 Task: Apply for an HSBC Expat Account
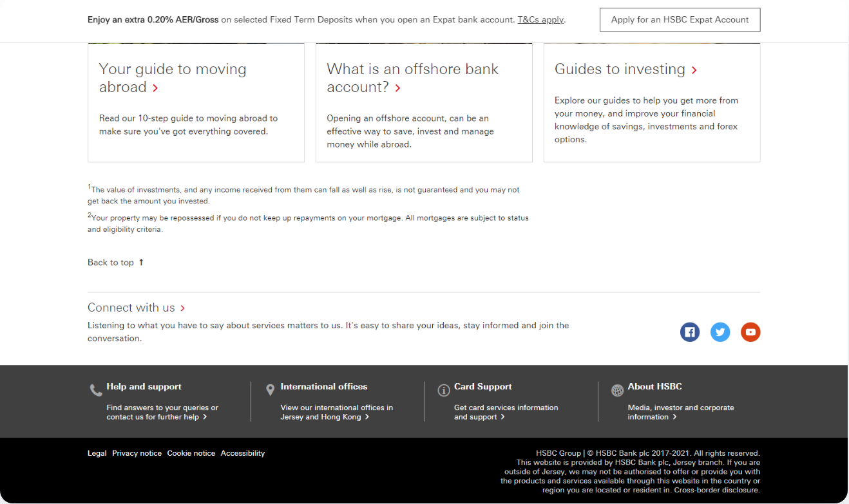680,19
